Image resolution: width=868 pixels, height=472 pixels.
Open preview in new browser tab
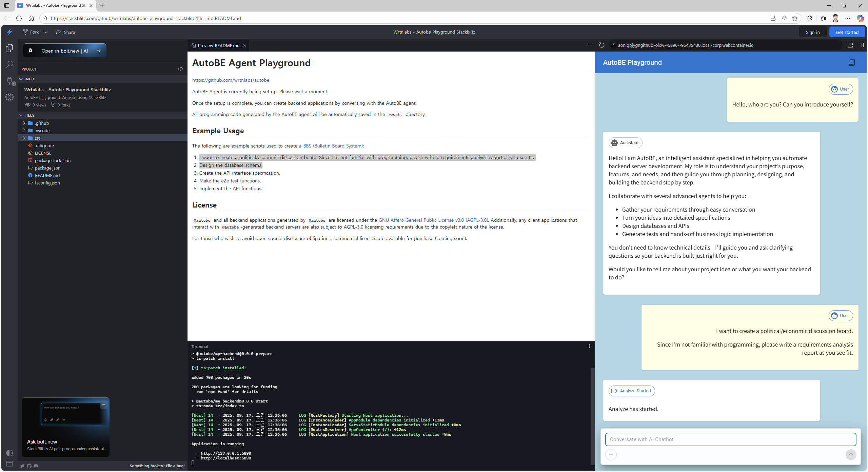point(850,45)
